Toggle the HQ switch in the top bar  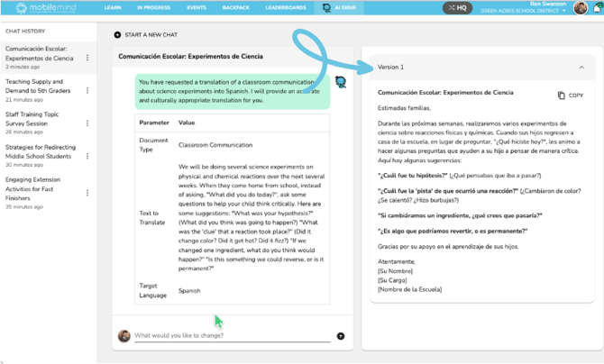[x=457, y=8]
